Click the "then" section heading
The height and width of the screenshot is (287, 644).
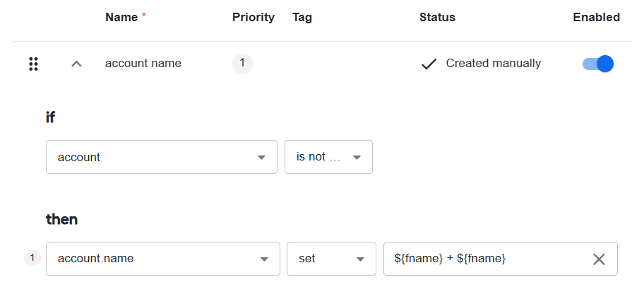(61, 219)
